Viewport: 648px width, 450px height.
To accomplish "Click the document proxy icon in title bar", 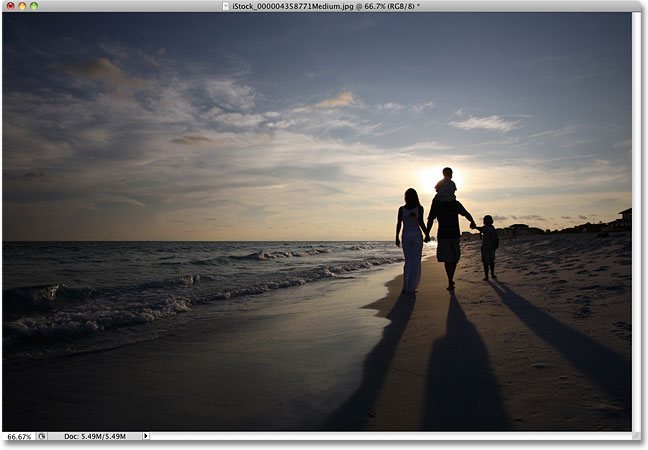I will click(x=226, y=6).
